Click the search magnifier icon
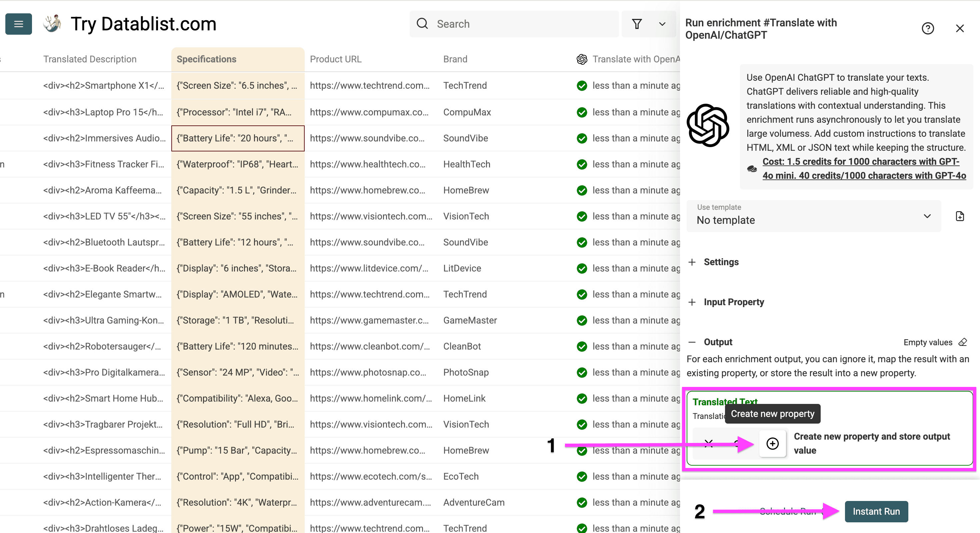Image resolution: width=980 pixels, height=533 pixels. (422, 24)
